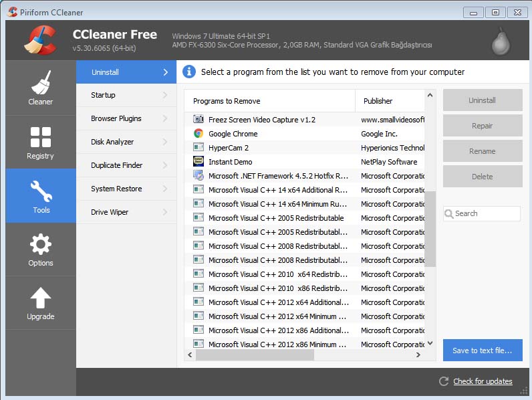532x400 pixels.
Task: Open the Browser Plugins tab
Action: point(126,118)
